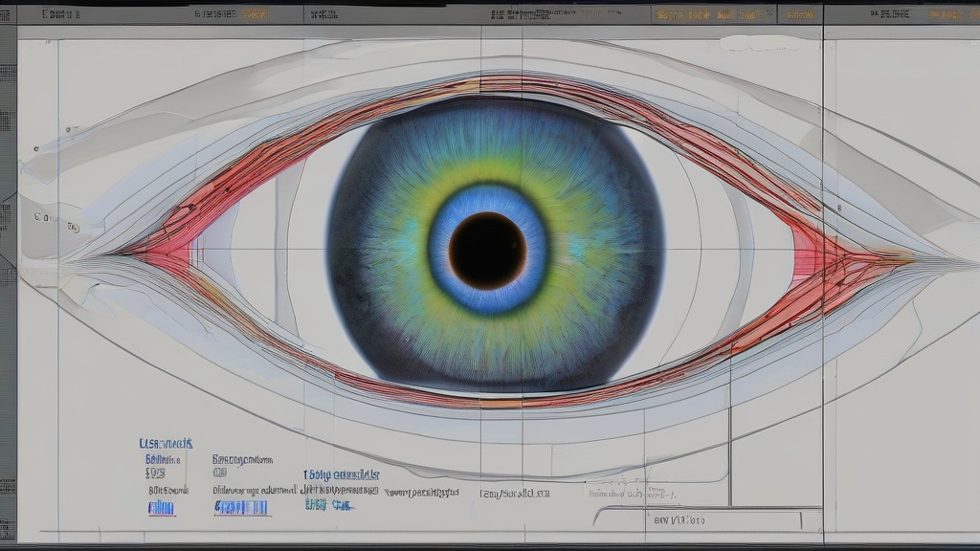Screen dimensions: 980x551
Task: Click the blue heading at bottom-left of diagram
Action: 166,444
